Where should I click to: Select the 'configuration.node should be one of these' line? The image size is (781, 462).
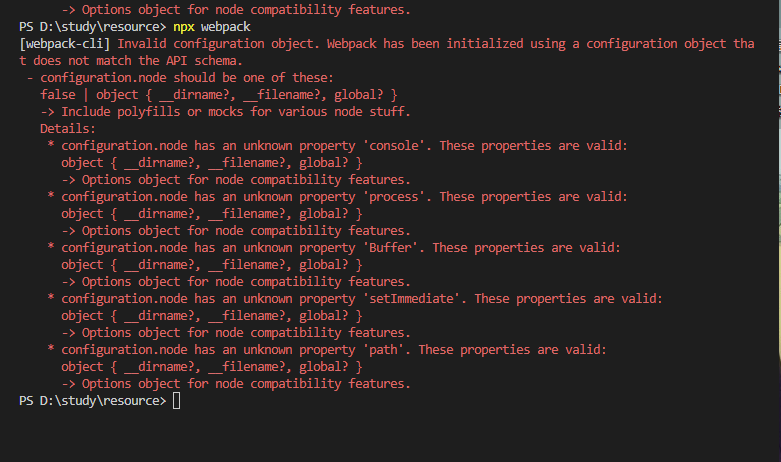pyautogui.click(x=184, y=77)
